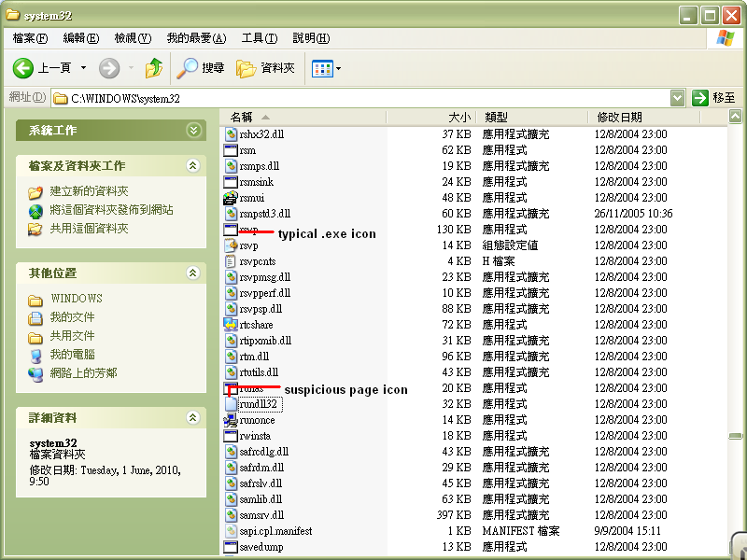The height and width of the screenshot is (560, 747).
Task: Click the file list scroll up arrow
Action: point(735,116)
